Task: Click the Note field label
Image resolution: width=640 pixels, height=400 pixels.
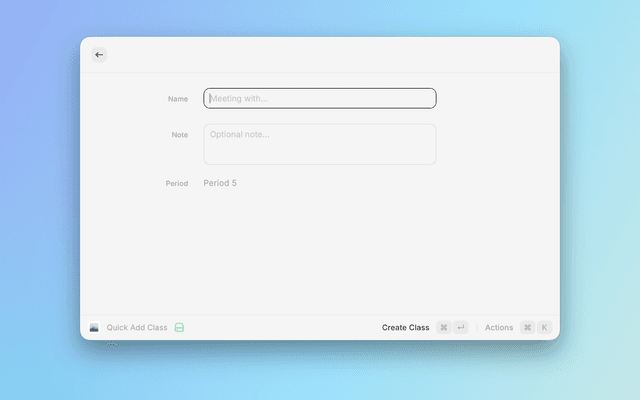Action: pyautogui.click(x=179, y=134)
